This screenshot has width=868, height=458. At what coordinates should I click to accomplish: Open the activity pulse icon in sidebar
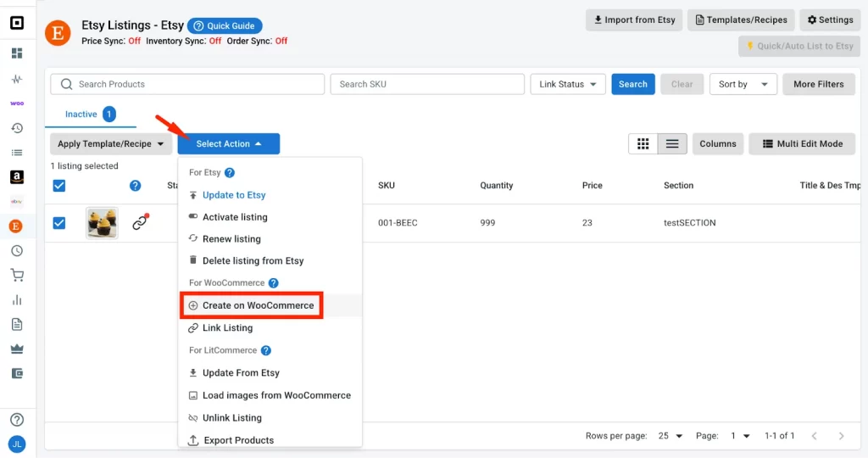17,79
